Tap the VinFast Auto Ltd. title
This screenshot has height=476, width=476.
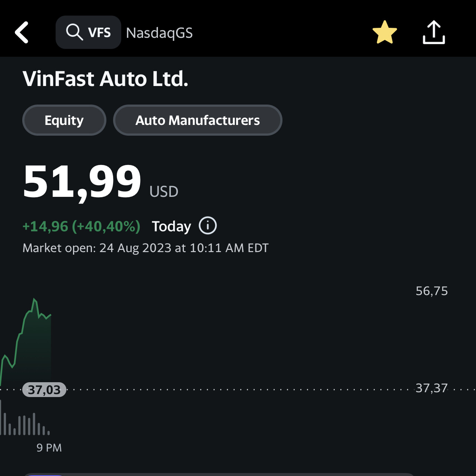tap(106, 79)
